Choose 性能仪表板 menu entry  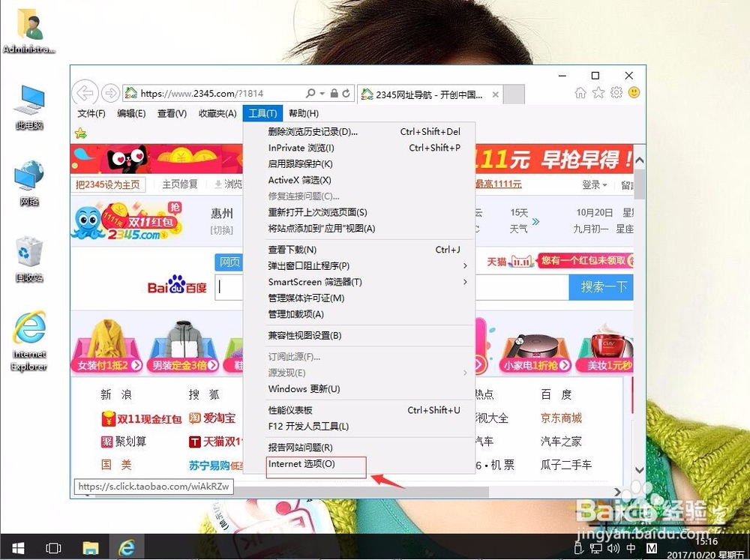[359, 410]
